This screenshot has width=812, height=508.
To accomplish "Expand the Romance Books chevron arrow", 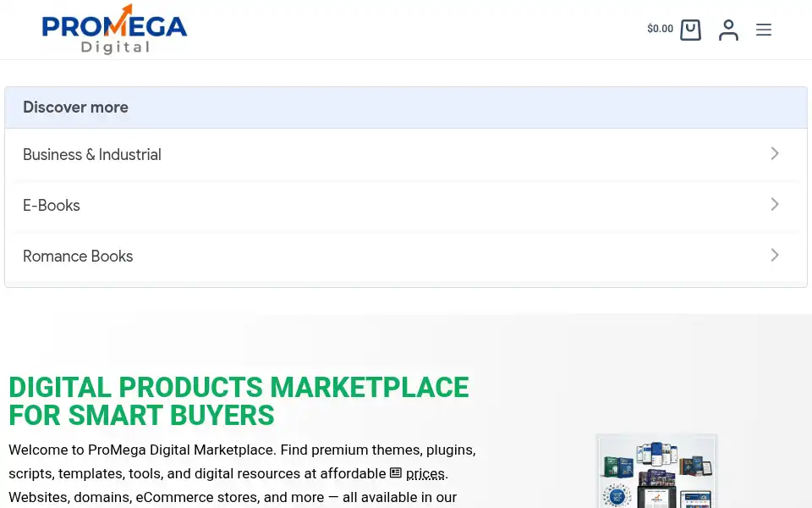I will point(775,255).
